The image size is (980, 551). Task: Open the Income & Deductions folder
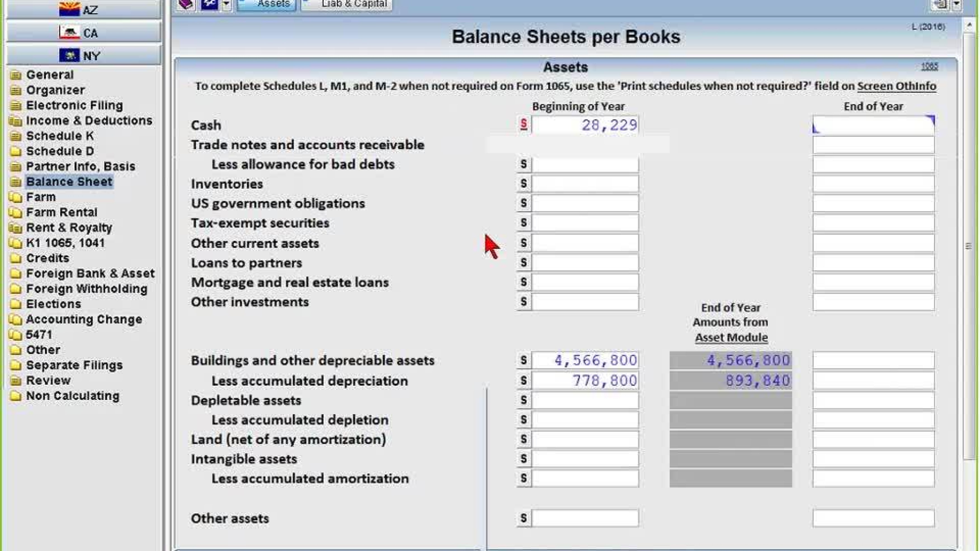click(89, 120)
